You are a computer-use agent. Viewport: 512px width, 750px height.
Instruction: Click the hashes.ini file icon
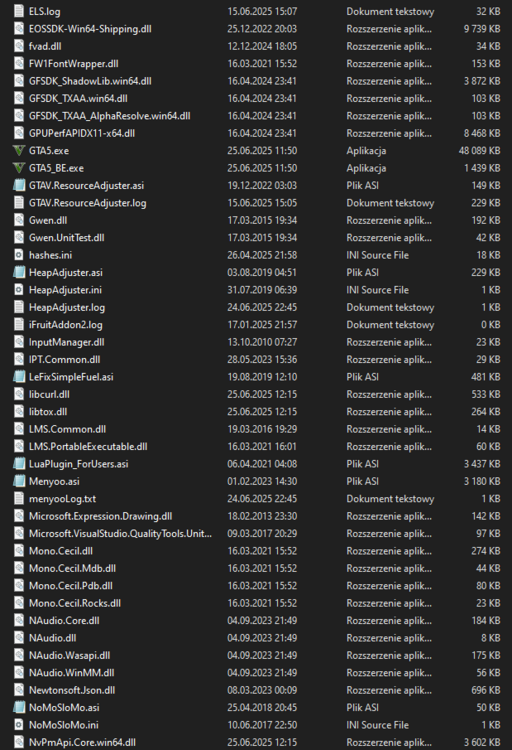click(19, 255)
